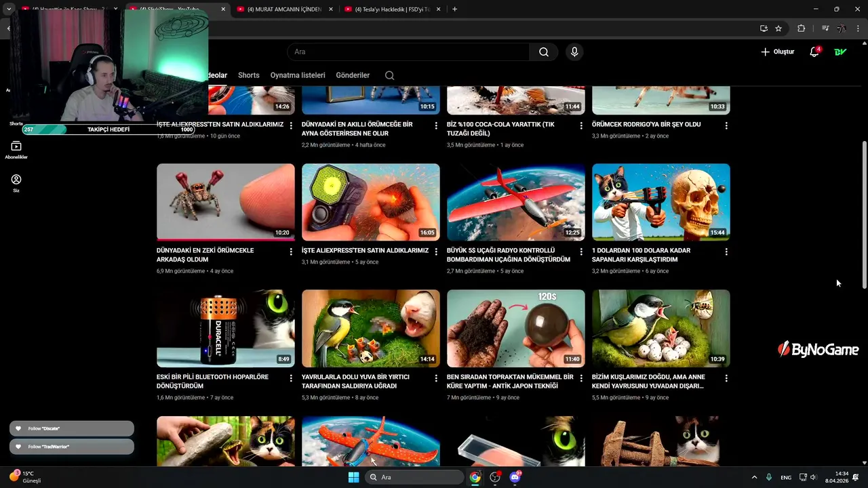Play the Duracell battery thumbnail
Screen dimensions: 868x488
[226, 328]
